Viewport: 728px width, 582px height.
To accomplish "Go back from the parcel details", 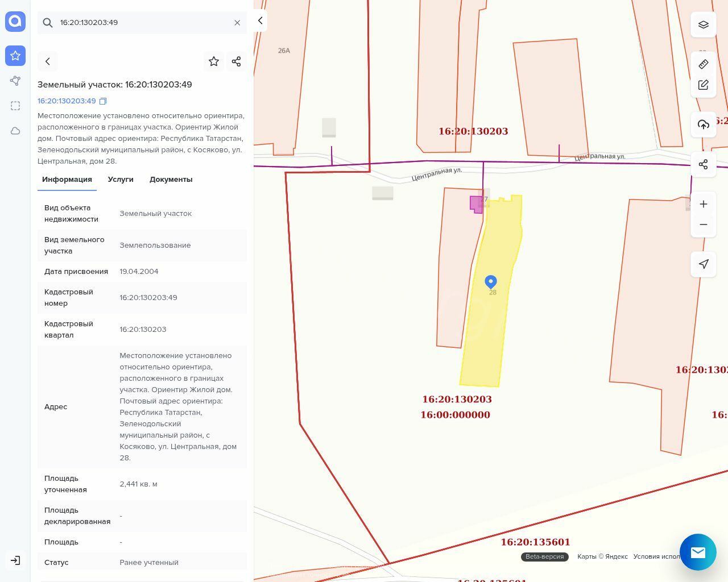I will click(x=48, y=61).
